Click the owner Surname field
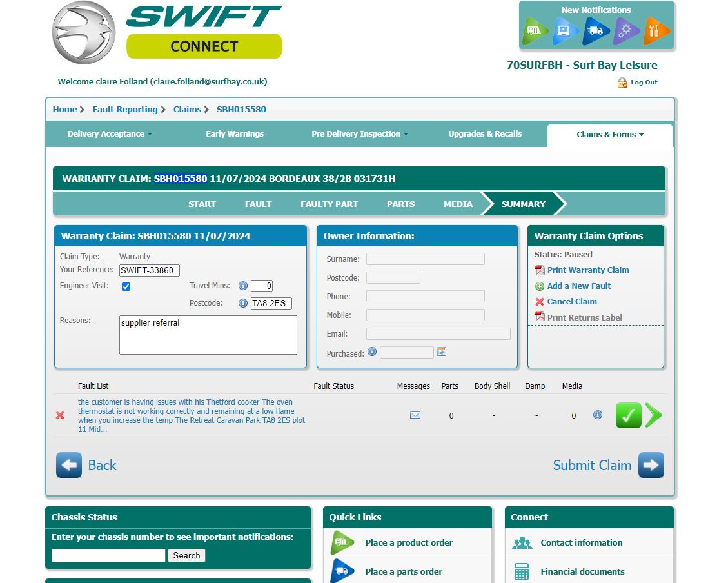 (426, 259)
